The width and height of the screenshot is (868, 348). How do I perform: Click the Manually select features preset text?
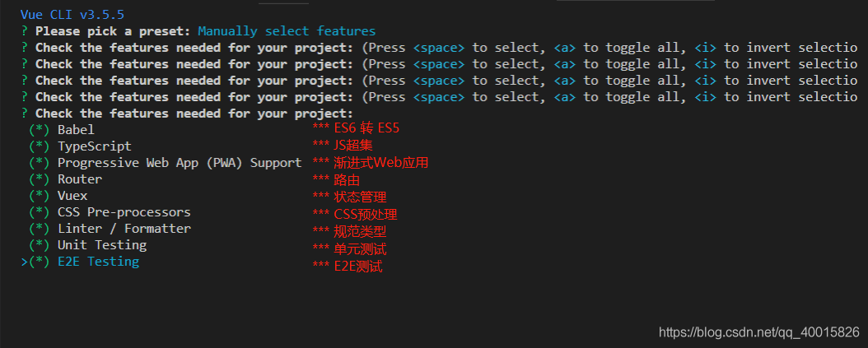(287, 31)
